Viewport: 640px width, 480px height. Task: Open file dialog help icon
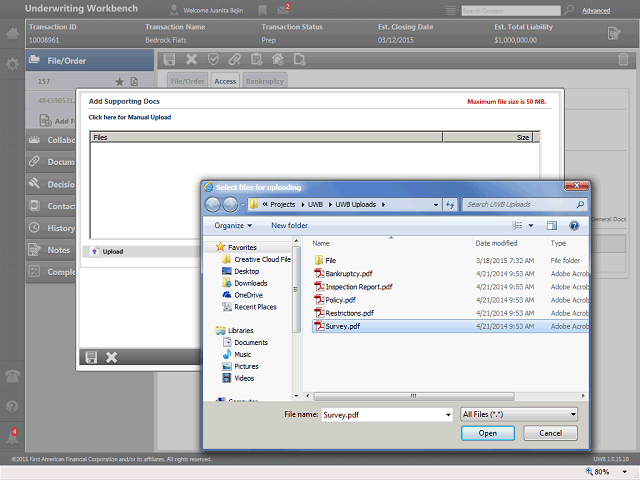pyautogui.click(x=574, y=225)
